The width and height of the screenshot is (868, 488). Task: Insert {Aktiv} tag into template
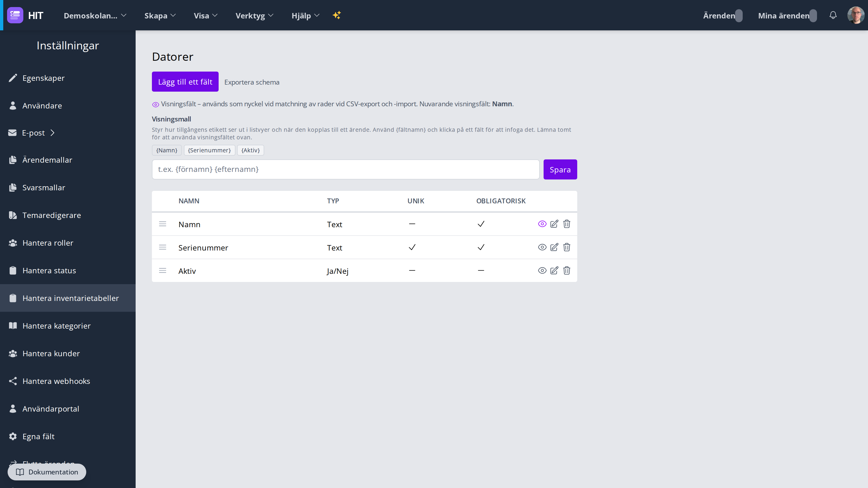[x=250, y=150]
